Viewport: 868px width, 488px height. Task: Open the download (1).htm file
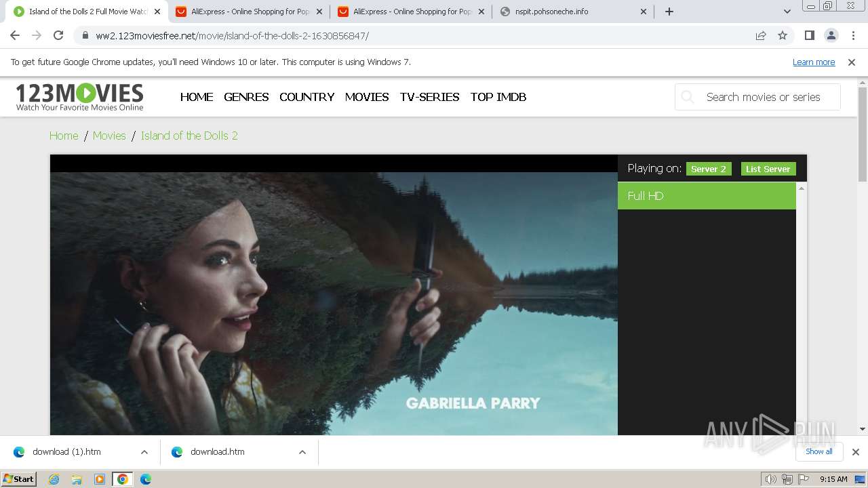point(66,452)
